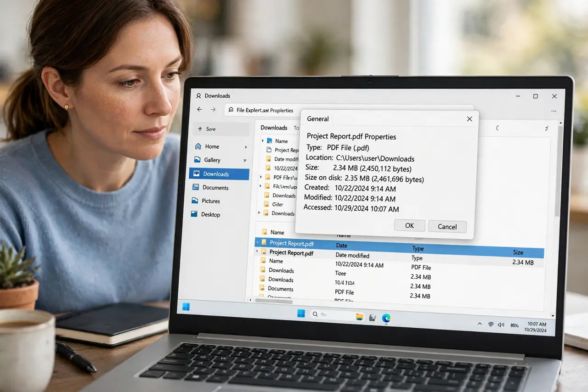Screen dimensions: 588x392
Task: Expand the Home chevron
Action: click(246, 147)
